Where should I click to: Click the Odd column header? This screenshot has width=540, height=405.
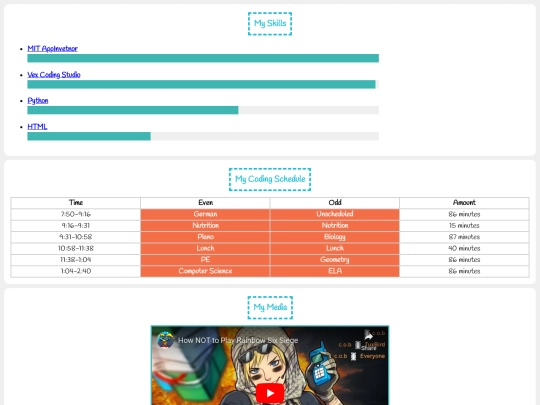[335, 202]
